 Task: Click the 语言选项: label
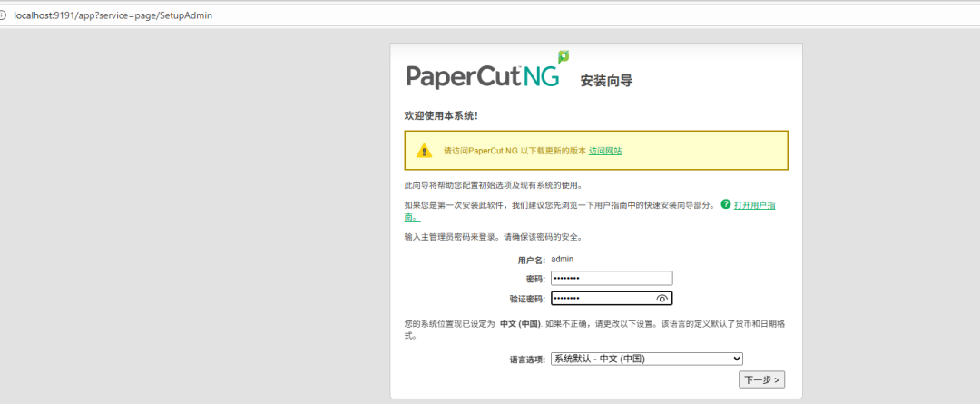point(527,360)
